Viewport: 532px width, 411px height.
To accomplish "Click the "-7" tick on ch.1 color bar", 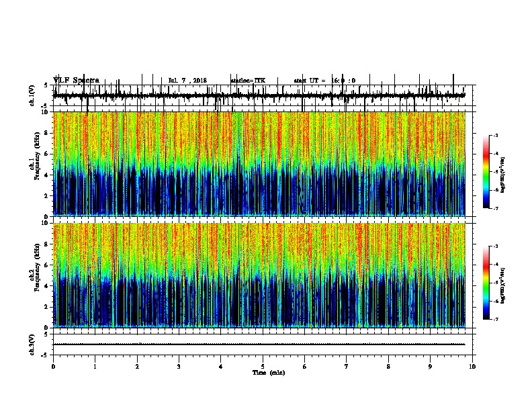I will pyautogui.click(x=496, y=208).
